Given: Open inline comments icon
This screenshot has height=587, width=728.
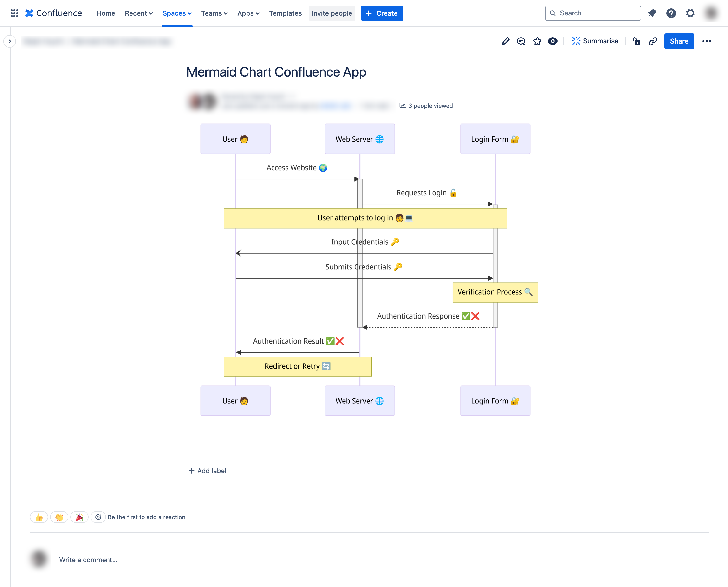Looking at the screenshot, I should 521,41.
